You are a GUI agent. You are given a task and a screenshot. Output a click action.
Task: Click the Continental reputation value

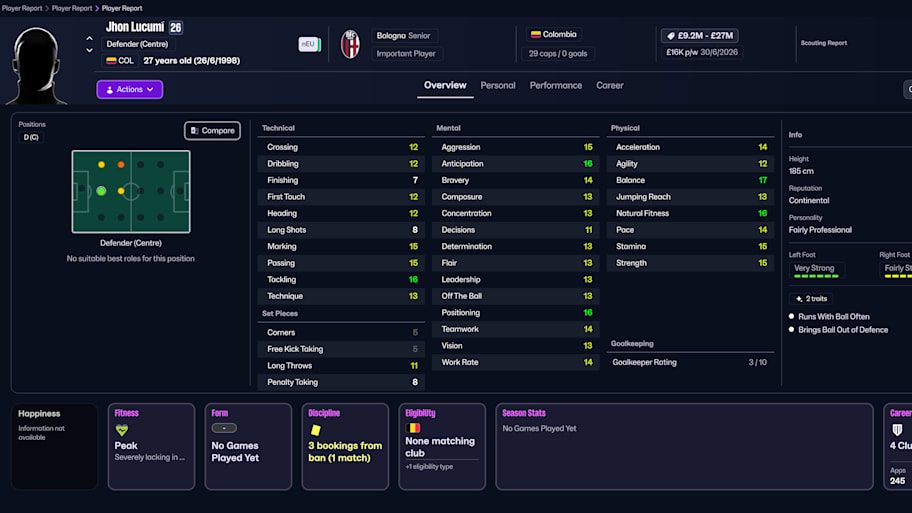pos(809,201)
